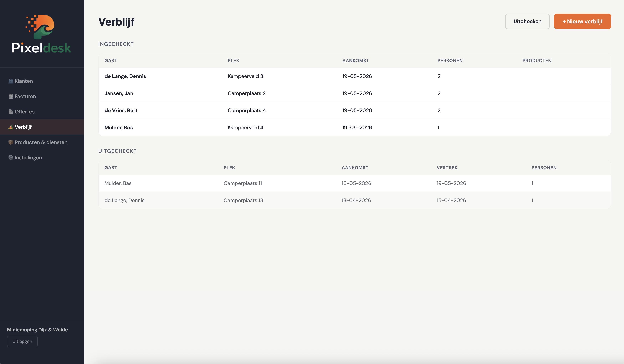The height and width of the screenshot is (364, 624).
Task: Click the Vertrek column header
Action: pyautogui.click(x=447, y=168)
